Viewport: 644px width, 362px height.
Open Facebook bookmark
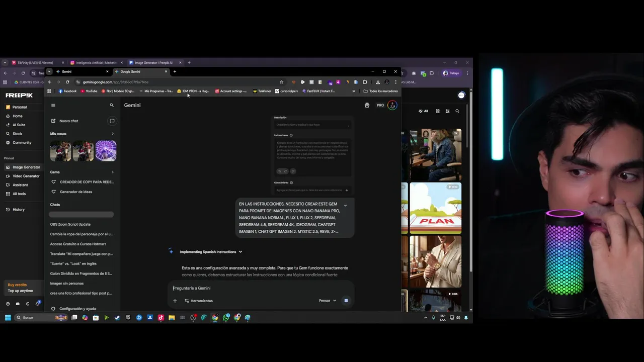[x=67, y=91]
